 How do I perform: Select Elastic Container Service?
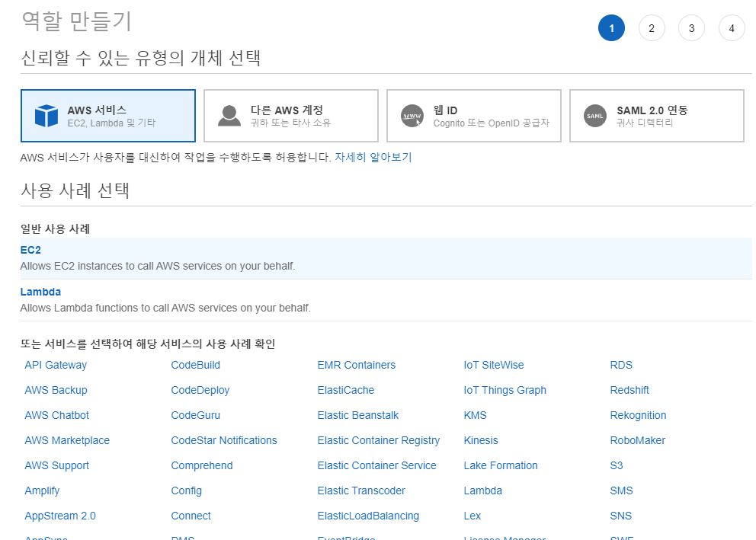(376, 465)
